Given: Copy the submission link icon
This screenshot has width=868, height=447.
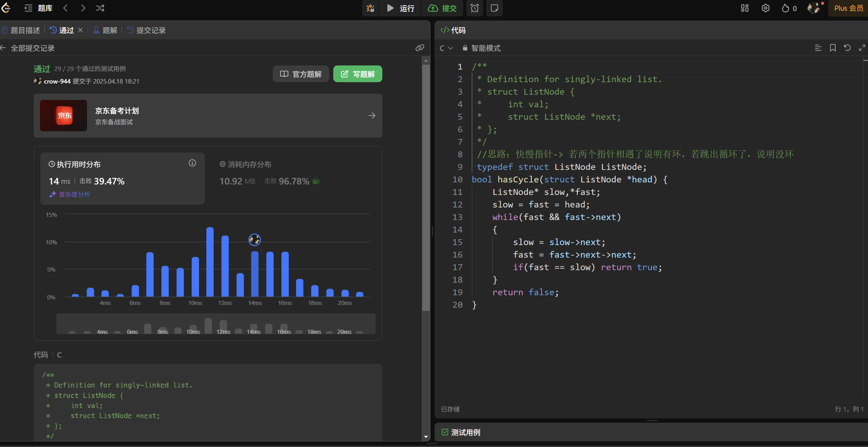Looking at the screenshot, I should coord(420,48).
